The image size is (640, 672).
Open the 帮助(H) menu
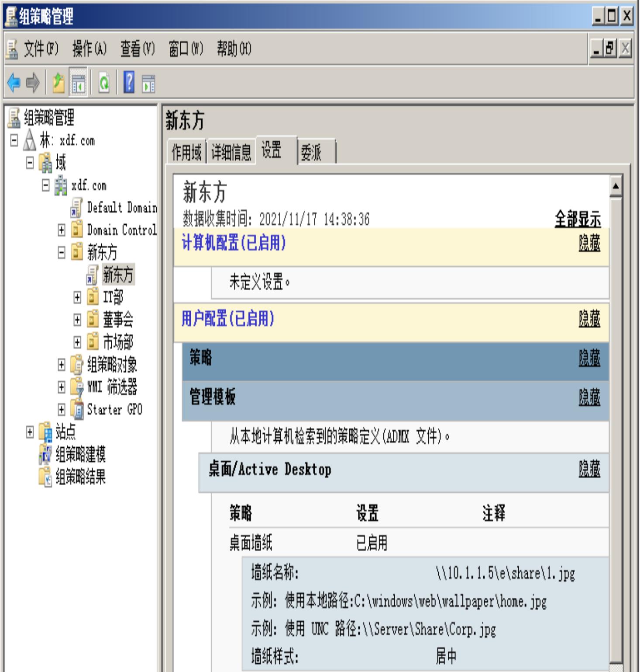coord(234,49)
